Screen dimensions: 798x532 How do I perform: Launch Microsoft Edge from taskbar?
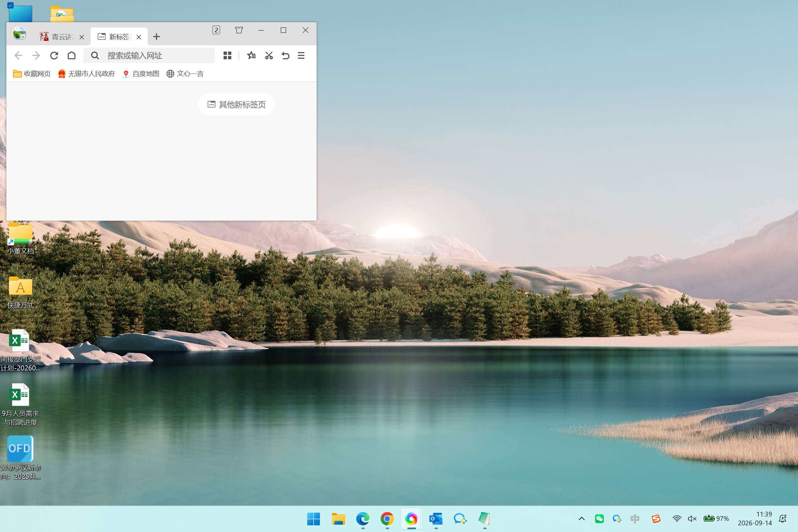click(363, 519)
